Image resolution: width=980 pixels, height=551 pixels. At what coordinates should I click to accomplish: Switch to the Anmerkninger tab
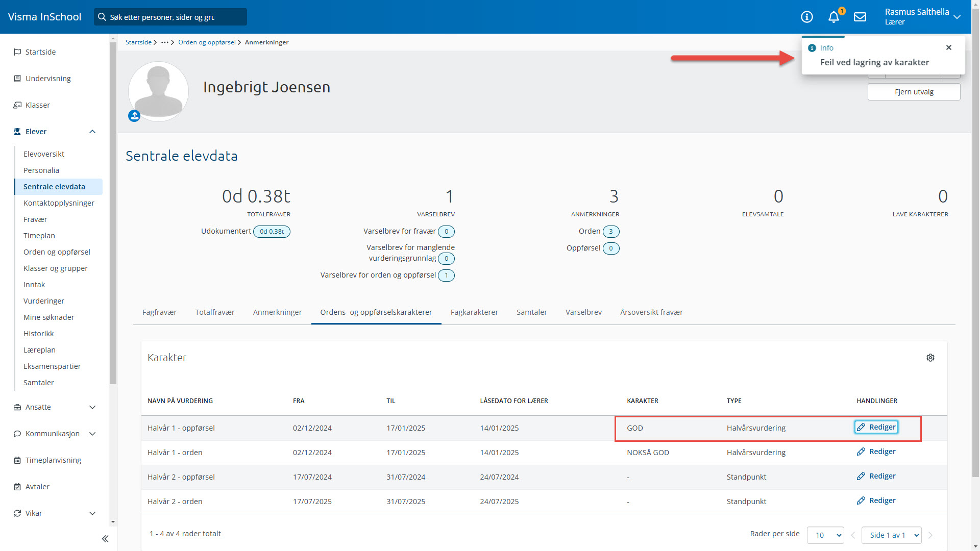point(277,312)
